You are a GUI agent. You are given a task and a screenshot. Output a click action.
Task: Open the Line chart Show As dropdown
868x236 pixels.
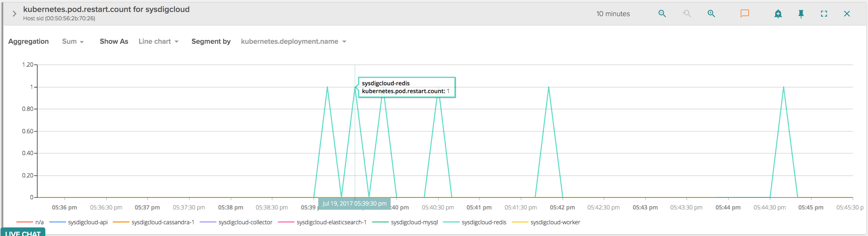click(x=158, y=42)
